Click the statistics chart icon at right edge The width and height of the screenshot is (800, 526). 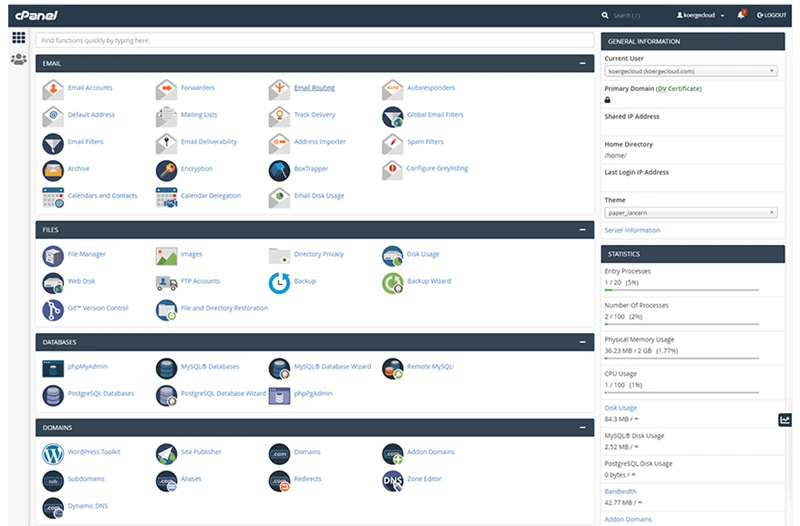(x=785, y=420)
